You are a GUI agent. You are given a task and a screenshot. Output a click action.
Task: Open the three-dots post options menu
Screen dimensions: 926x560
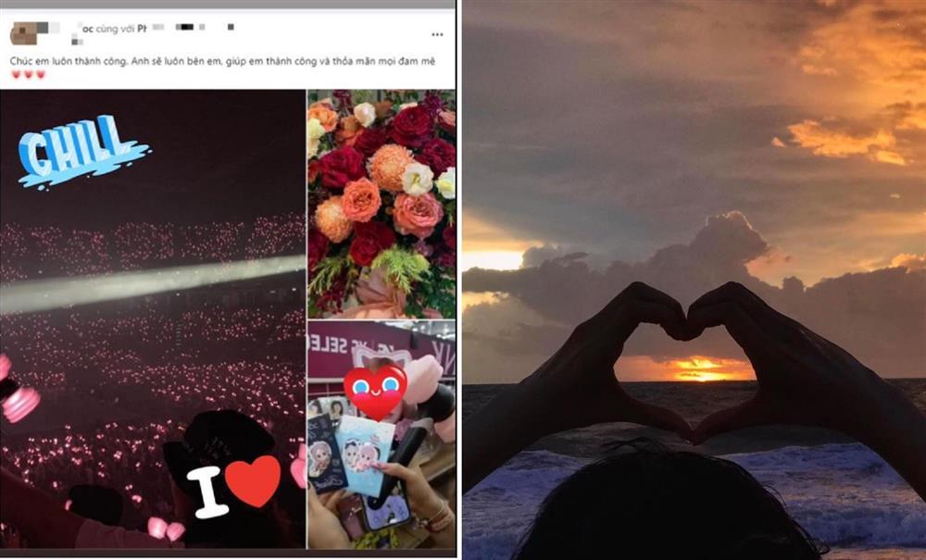[x=437, y=35]
